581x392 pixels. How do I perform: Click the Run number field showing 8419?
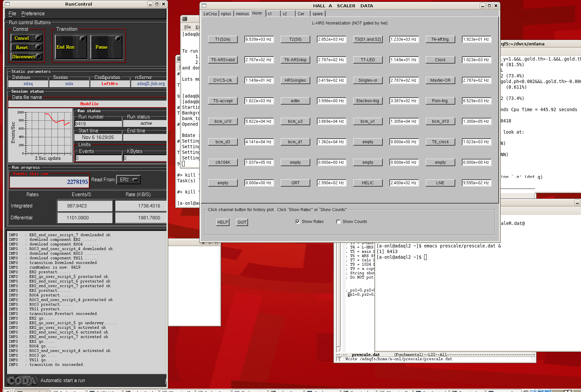pyautogui.click(x=98, y=124)
